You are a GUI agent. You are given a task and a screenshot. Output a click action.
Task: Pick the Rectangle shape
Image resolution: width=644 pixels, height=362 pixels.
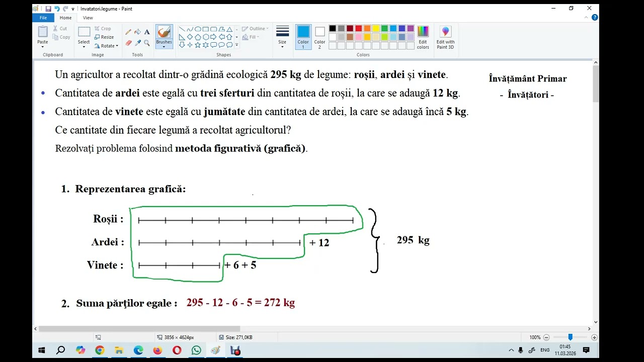pos(206,29)
